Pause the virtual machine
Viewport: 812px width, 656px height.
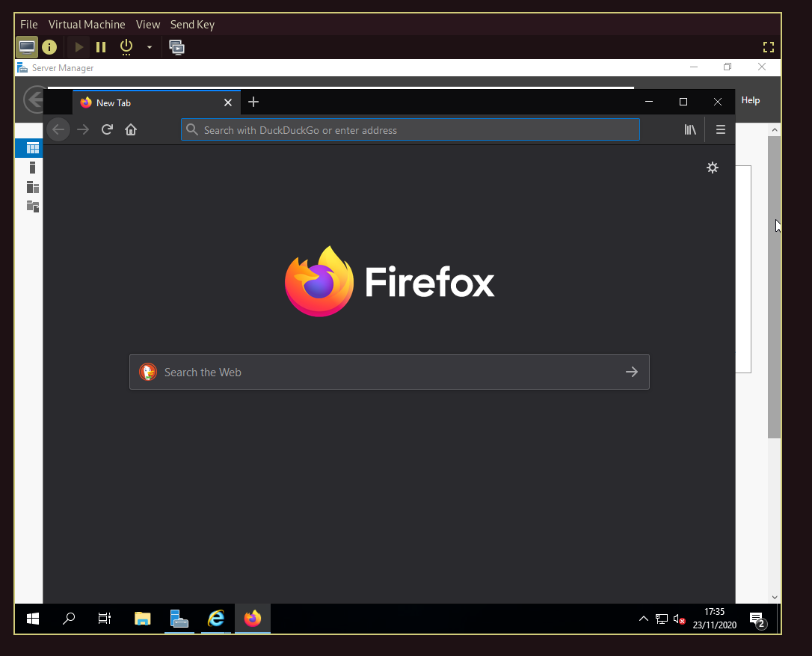click(101, 47)
